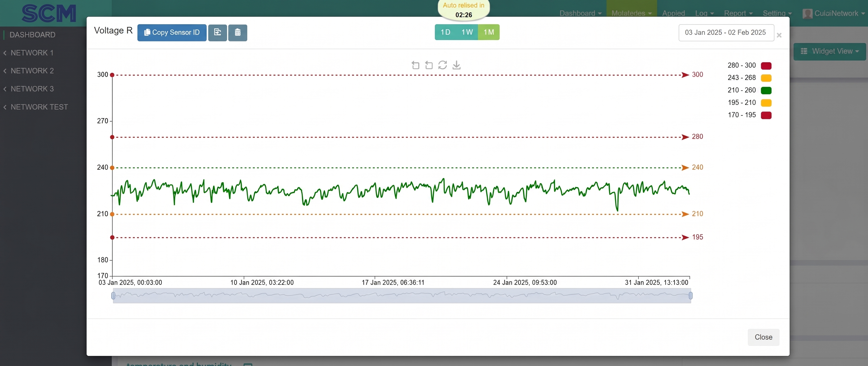The image size is (868, 366).
Task: Click the 280 - 300 red swatch
Action: (766, 66)
